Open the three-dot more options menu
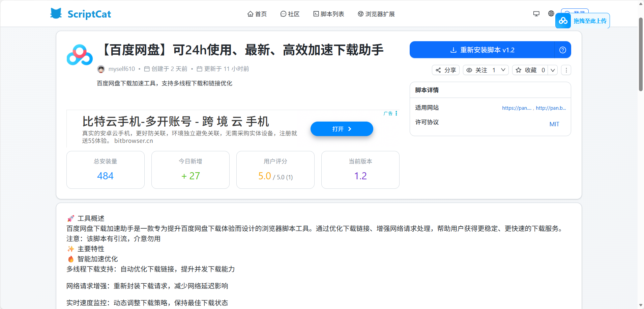This screenshot has height=309, width=644. point(566,70)
